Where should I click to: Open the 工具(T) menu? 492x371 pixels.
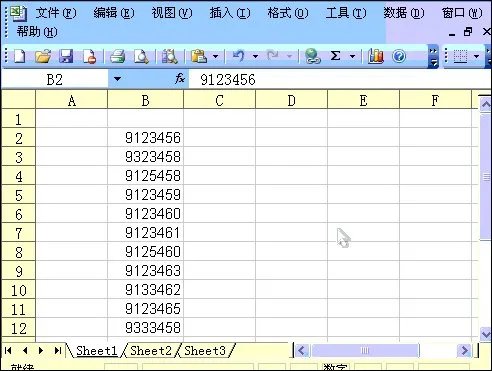point(346,13)
